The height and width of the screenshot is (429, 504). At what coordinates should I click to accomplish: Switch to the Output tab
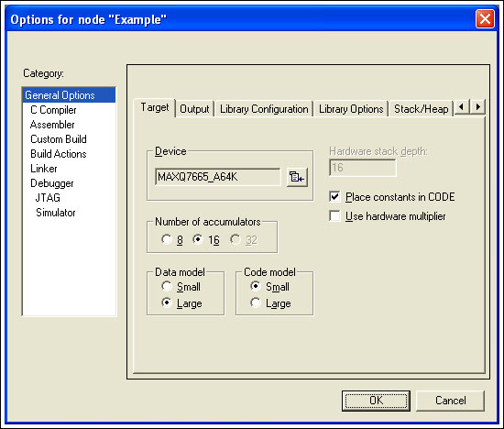coord(194,109)
